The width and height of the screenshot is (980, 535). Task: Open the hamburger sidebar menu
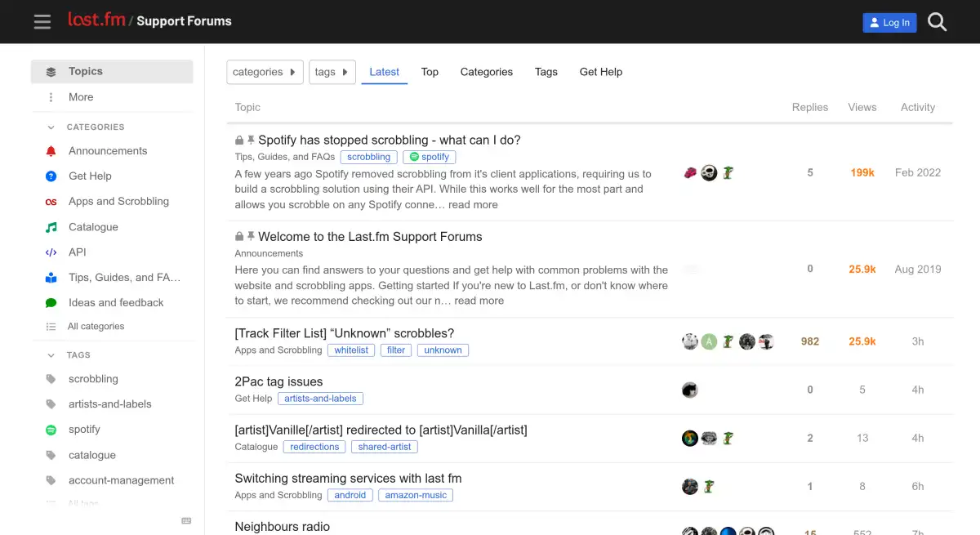[x=42, y=22]
